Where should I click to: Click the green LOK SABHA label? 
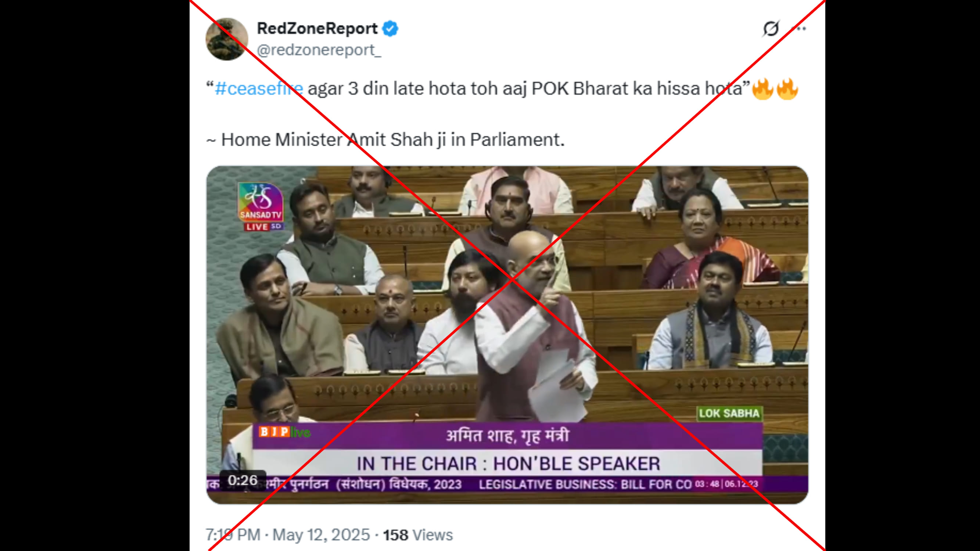[729, 413]
